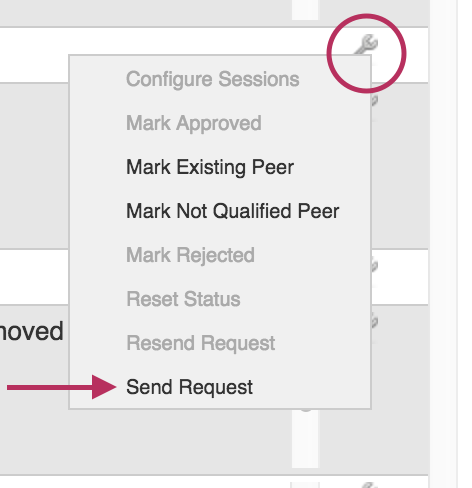Select the white row containing circled wrench
This screenshot has height=488, width=472.
click(214, 55)
